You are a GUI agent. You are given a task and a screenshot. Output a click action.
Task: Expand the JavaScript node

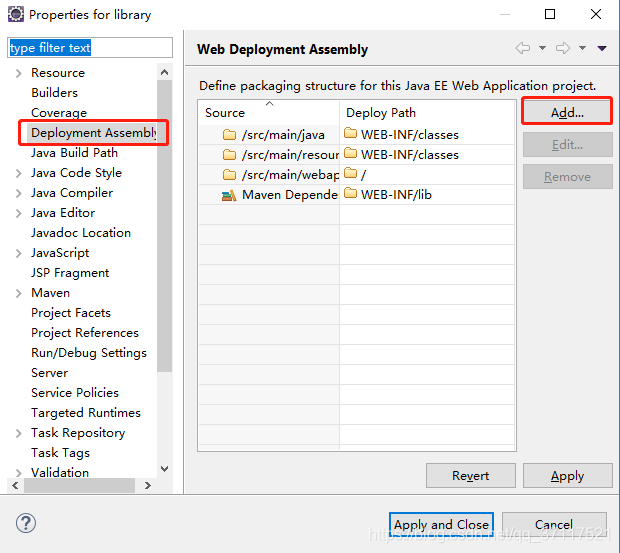point(18,253)
